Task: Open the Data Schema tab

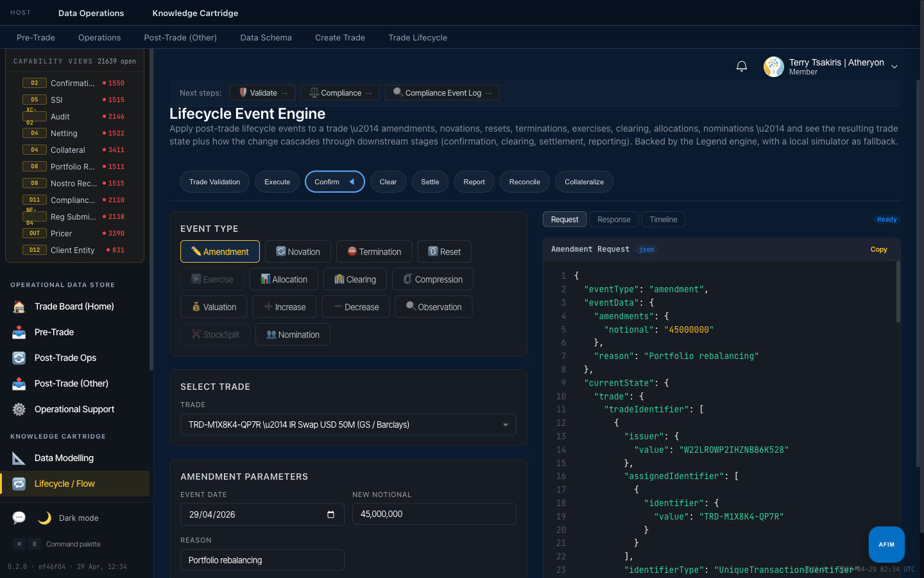Action: coord(266,37)
